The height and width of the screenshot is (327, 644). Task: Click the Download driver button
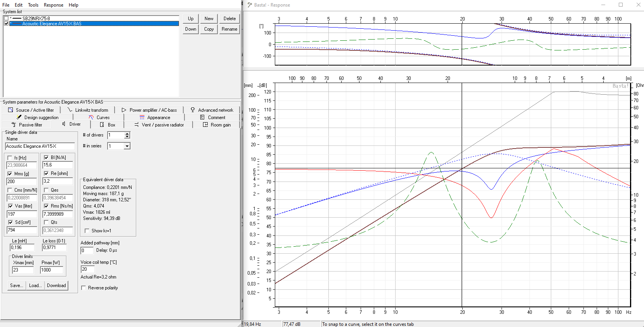coord(56,285)
